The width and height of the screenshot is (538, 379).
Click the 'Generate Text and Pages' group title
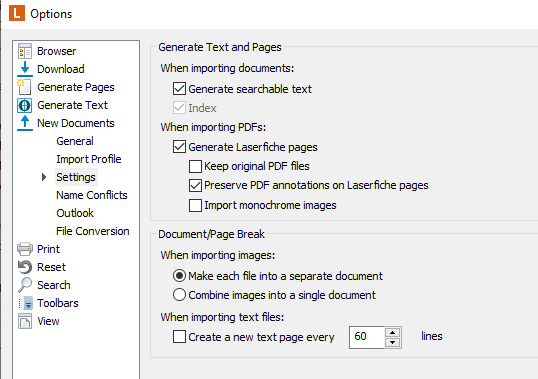point(220,47)
